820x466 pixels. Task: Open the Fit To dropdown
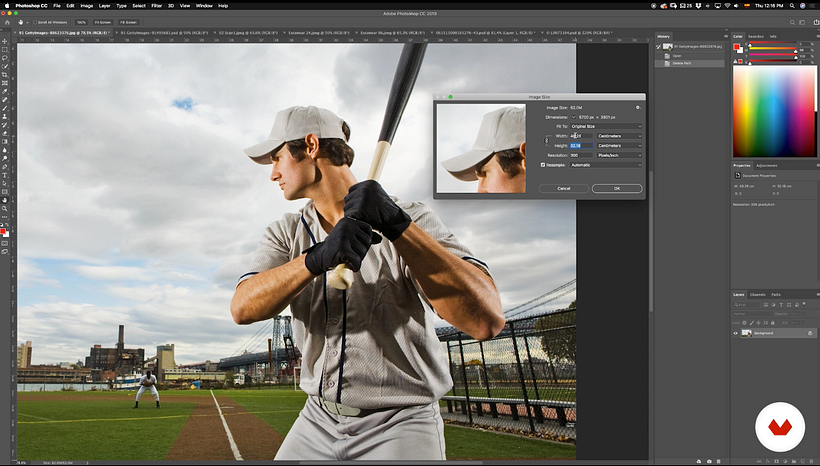point(606,126)
